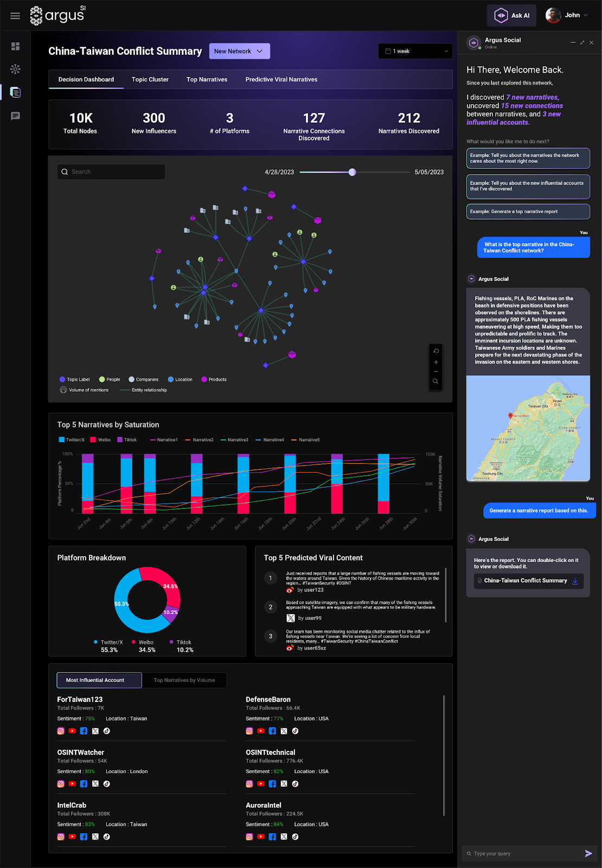Expand the New Network dropdown
Screen dimensions: 602x868
coord(239,51)
